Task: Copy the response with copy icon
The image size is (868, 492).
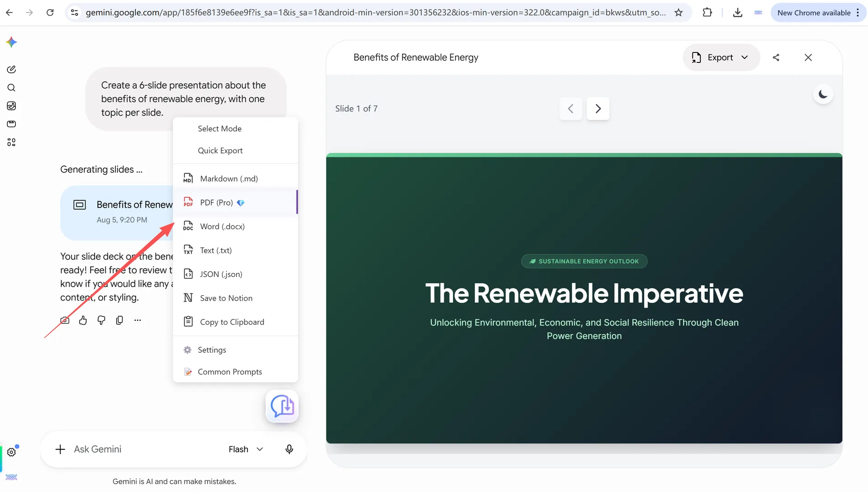Action: pos(119,320)
